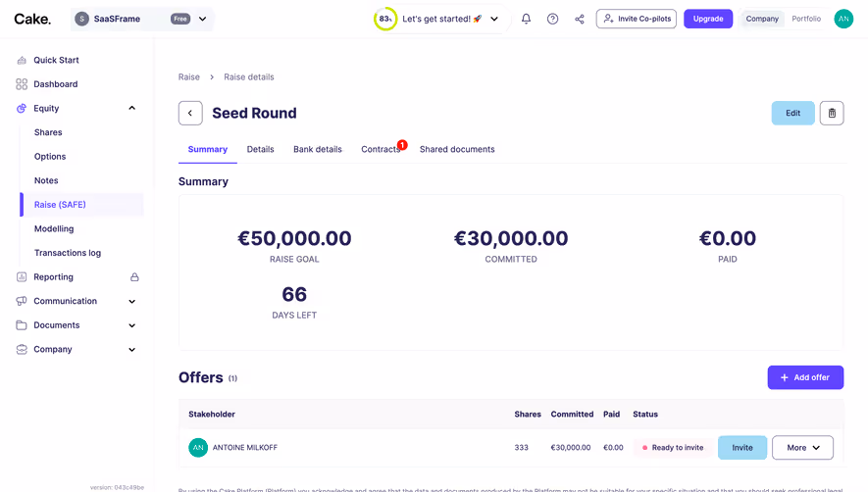The height and width of the screenshot is (492, 868).
Task: Open the notifications bell
Action: [526, 19]
